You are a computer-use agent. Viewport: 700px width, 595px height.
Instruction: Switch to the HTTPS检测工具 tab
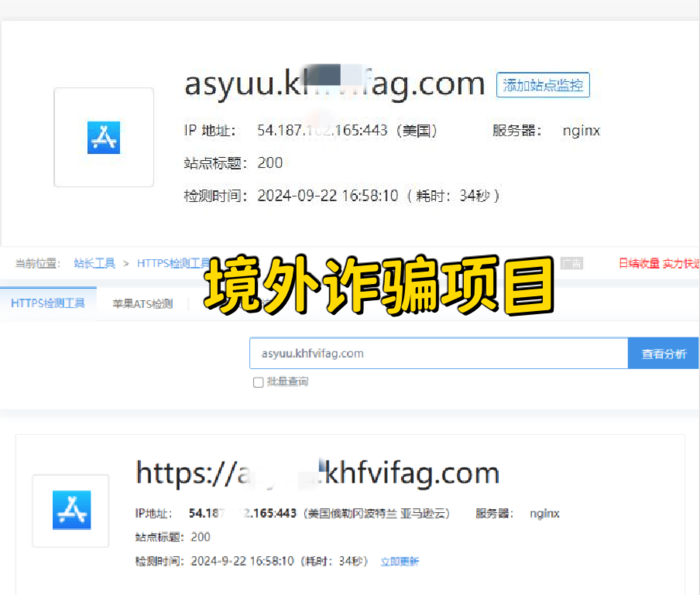click(x=48, y=303)
